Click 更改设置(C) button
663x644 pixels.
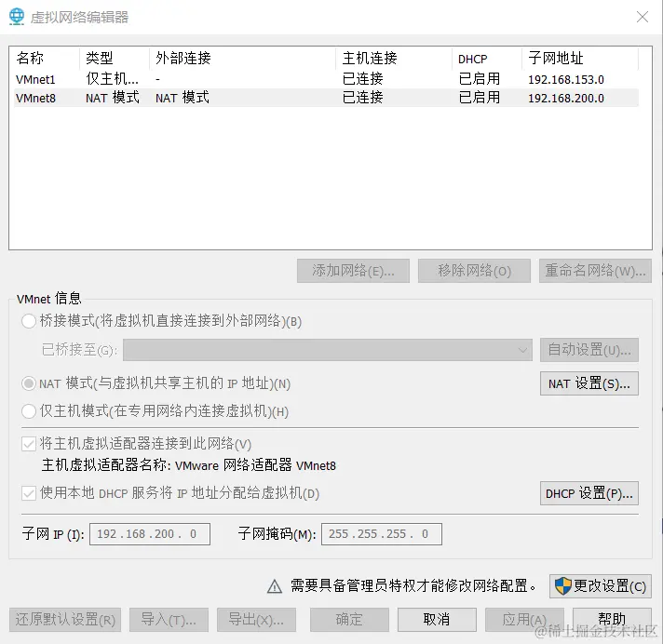pyautogui.click(x=601, y=586)
